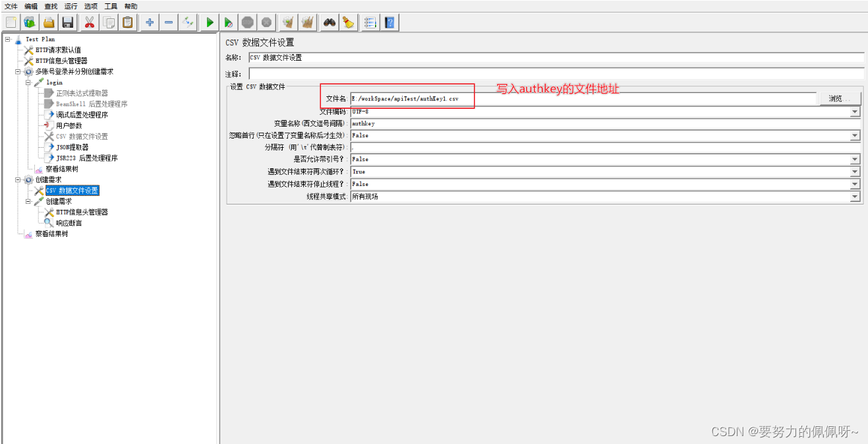Open Help with blue question mark icon
The height and width of the screenshot is (444, 868).
point(390,22)
